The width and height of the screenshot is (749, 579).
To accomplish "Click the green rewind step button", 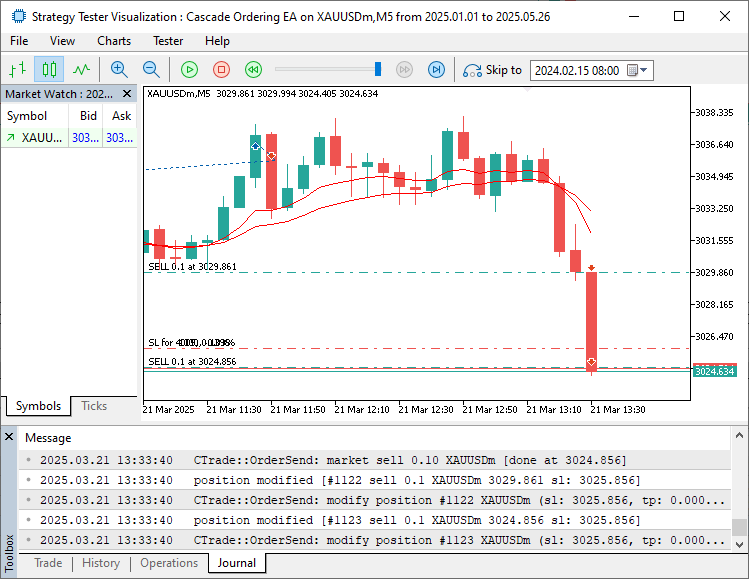I will click(254, 69).
